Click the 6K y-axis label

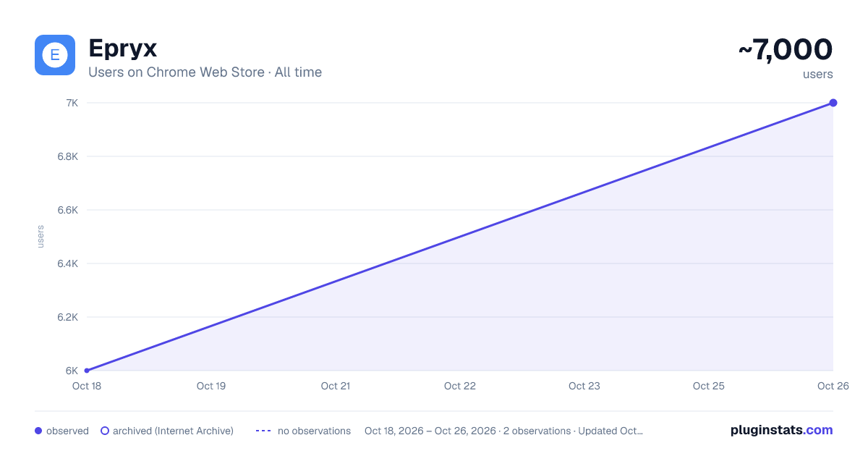[72, 371]
